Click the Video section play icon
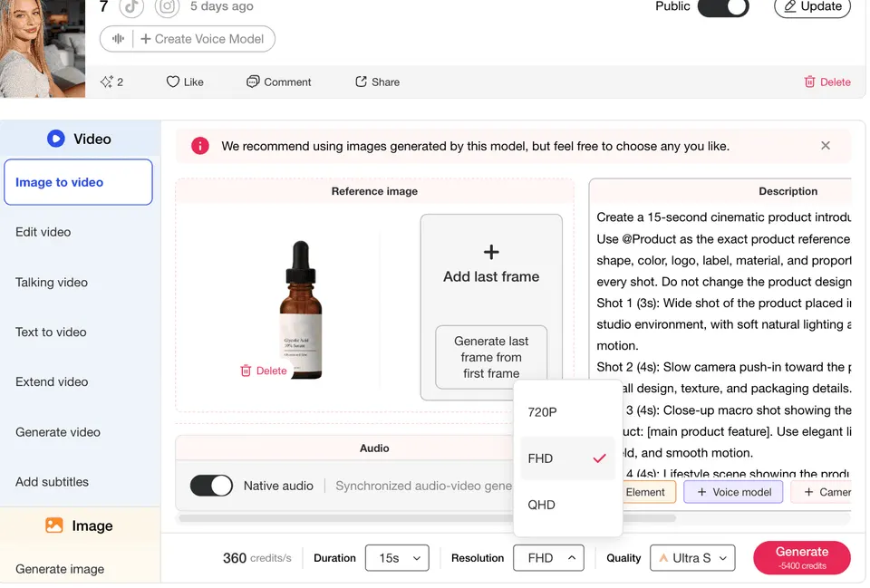Screen dimensions: 870x588 coord(56,139)
